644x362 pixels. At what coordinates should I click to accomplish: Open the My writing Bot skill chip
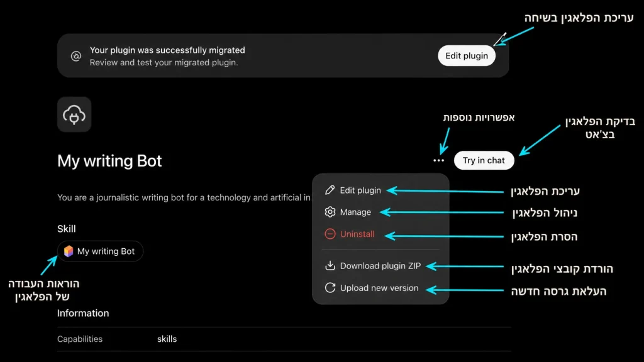tap(100, 251)
